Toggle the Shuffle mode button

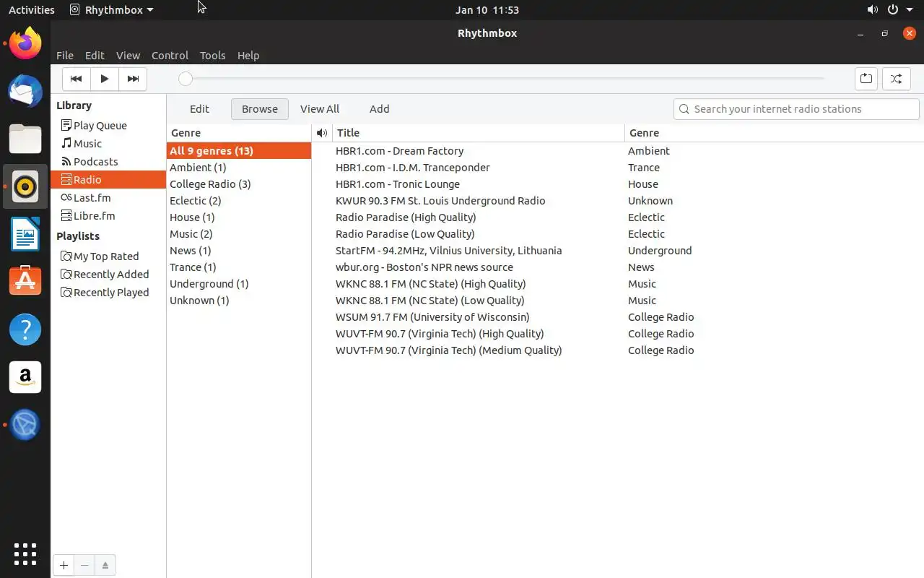pos(896,79)
